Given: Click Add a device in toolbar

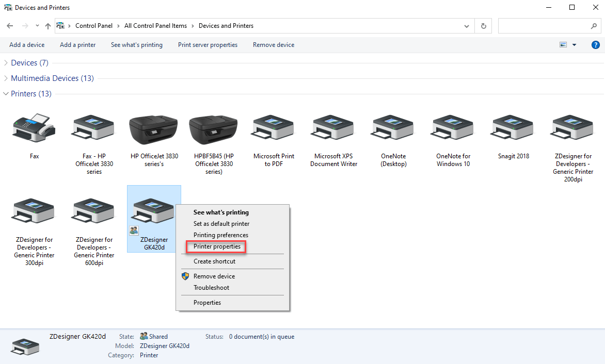Looking at the screenshot, I should (27, 45).
